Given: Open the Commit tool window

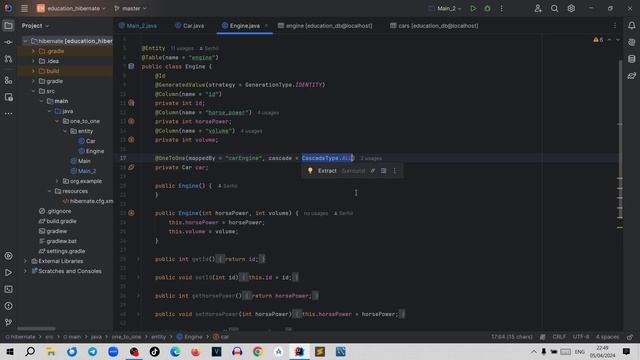Looking at the screenshot, I should [8, 42].
